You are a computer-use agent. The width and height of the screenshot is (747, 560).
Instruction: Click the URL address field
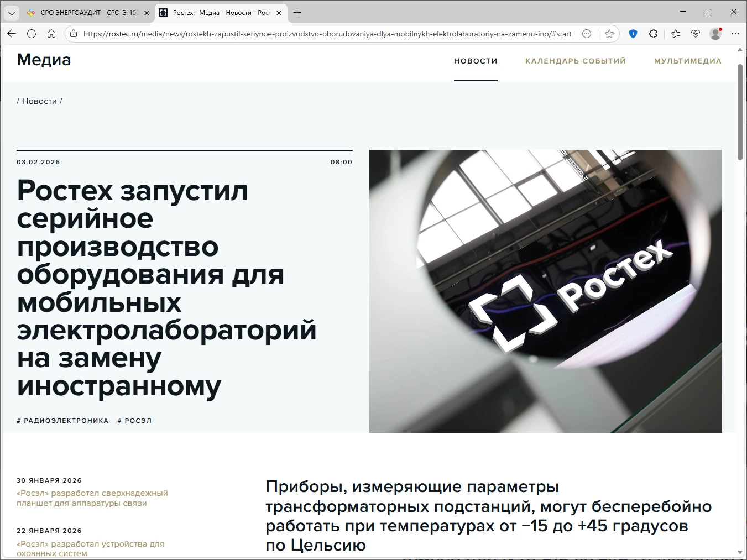327,34
